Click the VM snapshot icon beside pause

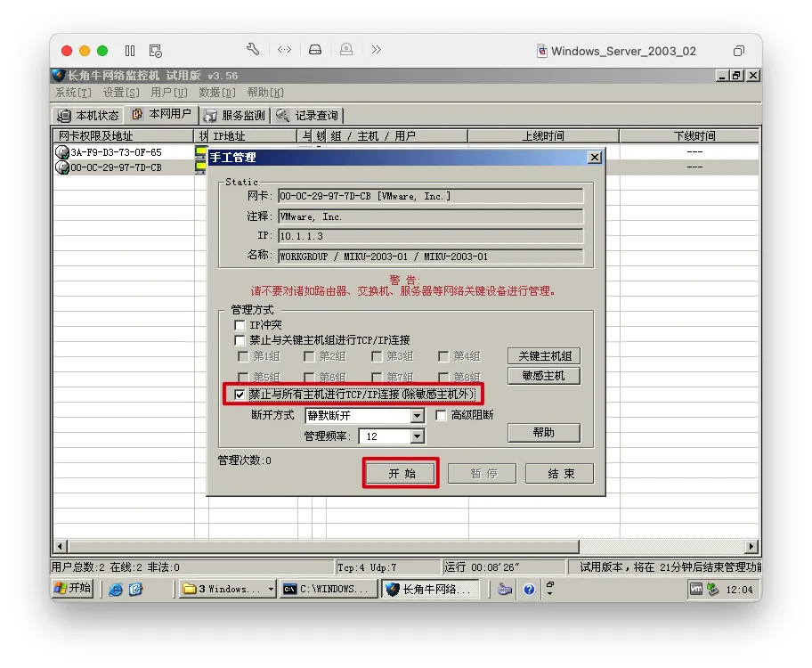tap(155, 50)
